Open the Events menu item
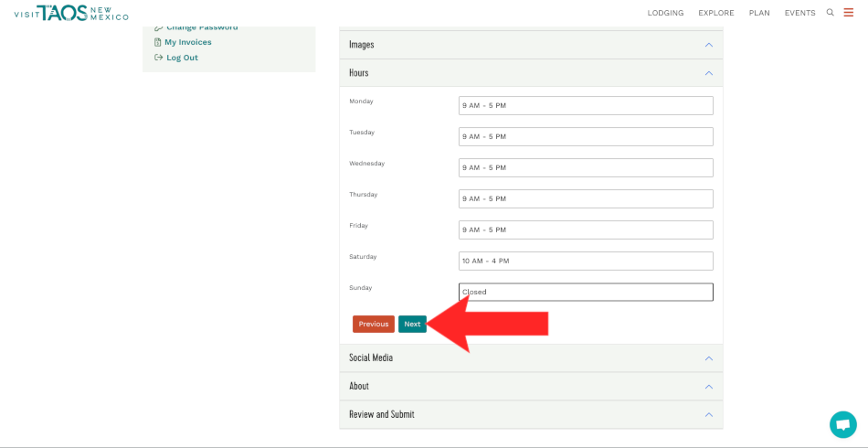Viewport: 868px width, 448px height. [x=799, y=13]
